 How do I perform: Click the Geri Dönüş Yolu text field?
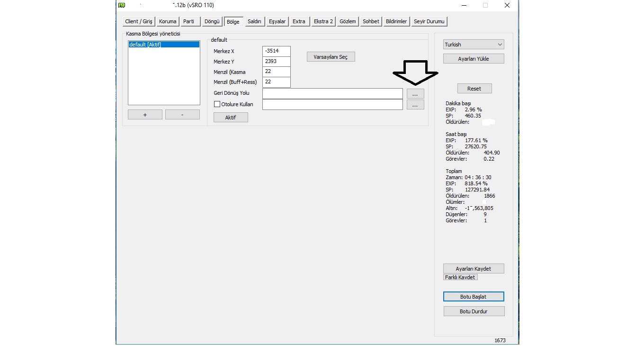(x=332, y=93)
